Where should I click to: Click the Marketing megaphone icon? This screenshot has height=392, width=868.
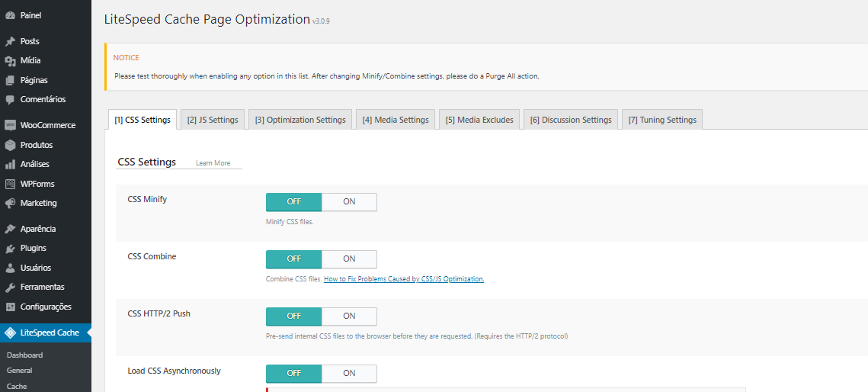tap(10, 204)
